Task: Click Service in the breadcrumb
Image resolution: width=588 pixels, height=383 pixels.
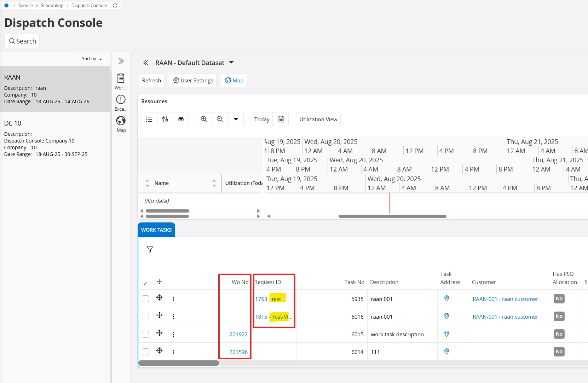Action: 25,5
